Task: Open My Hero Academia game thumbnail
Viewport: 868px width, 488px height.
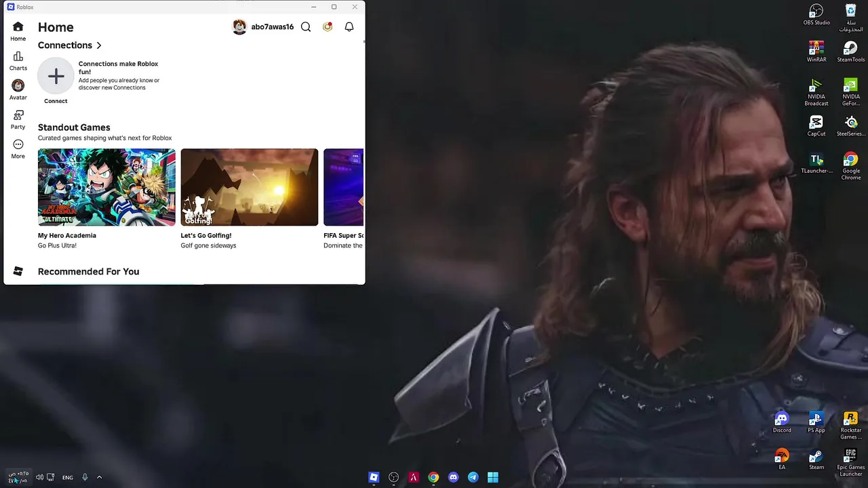Action: pos(106,187)
